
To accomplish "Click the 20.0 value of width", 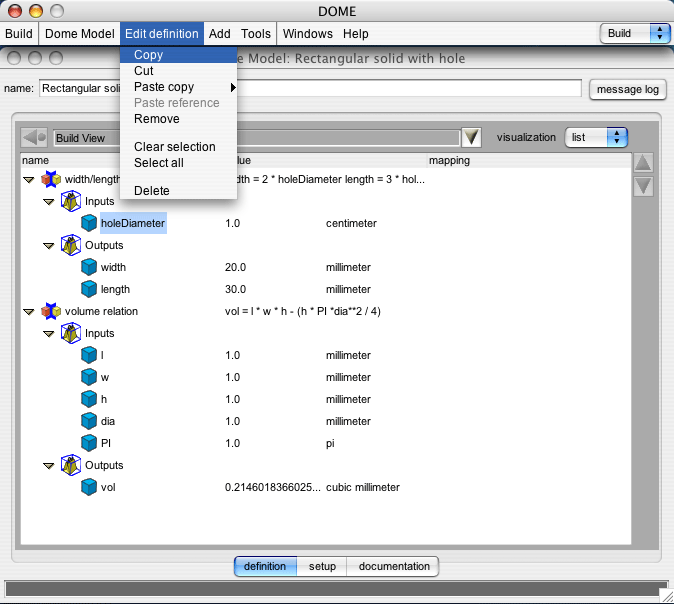I will pyautogui.click(x=235, y=267).
